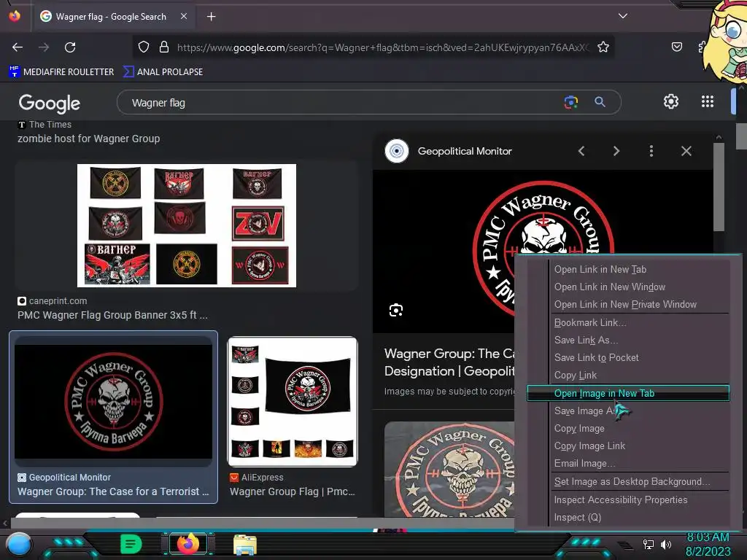The width and height of the screenshot is (747, 560).
Task: Open the MEDIAFIRE ROULETTER bookmark
Action: (61, 72)
